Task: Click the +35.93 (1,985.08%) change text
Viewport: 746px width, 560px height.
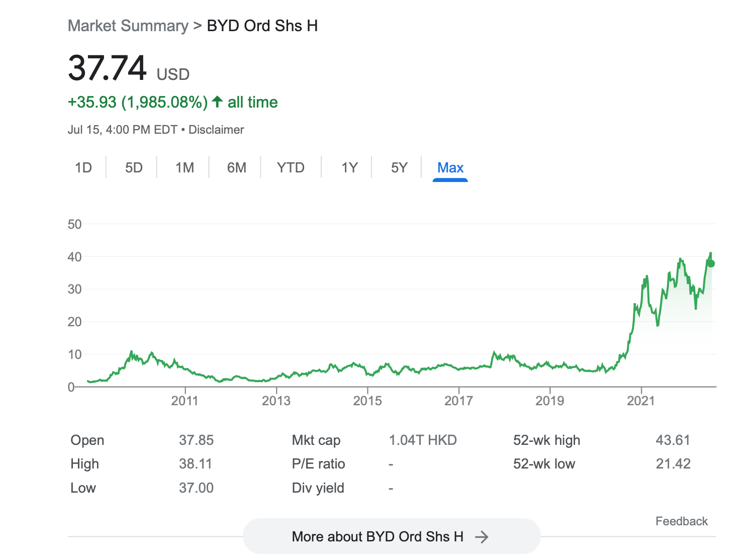Action: pos(138,102)
